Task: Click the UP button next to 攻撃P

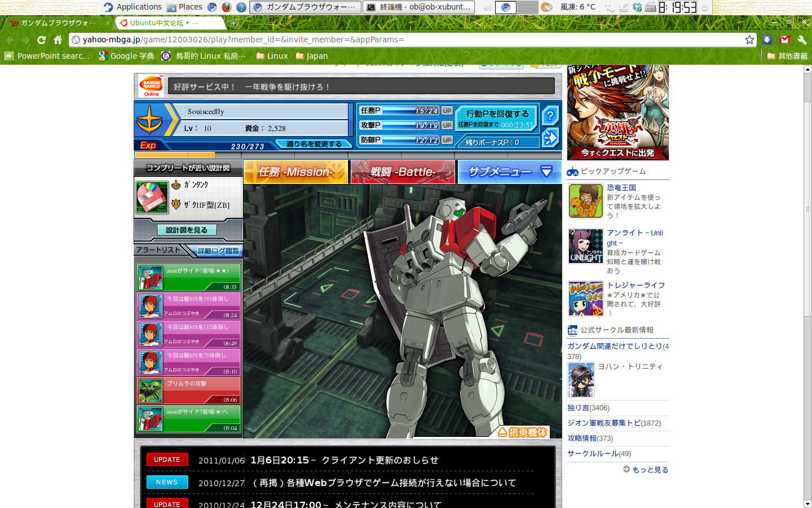Action: pyautogui.click(x=447, y=125)
